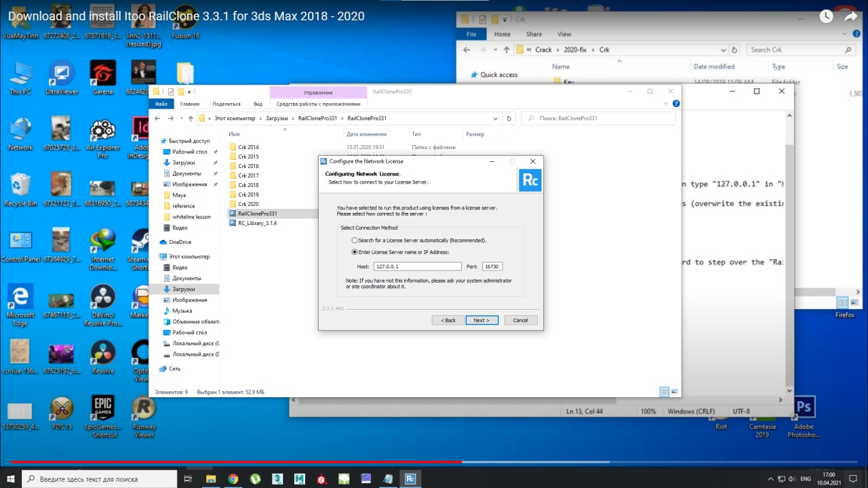The height and width of the screenshot is (488, 868).
Task: Switch to details view layout icon
Action: tap(665, 392)
